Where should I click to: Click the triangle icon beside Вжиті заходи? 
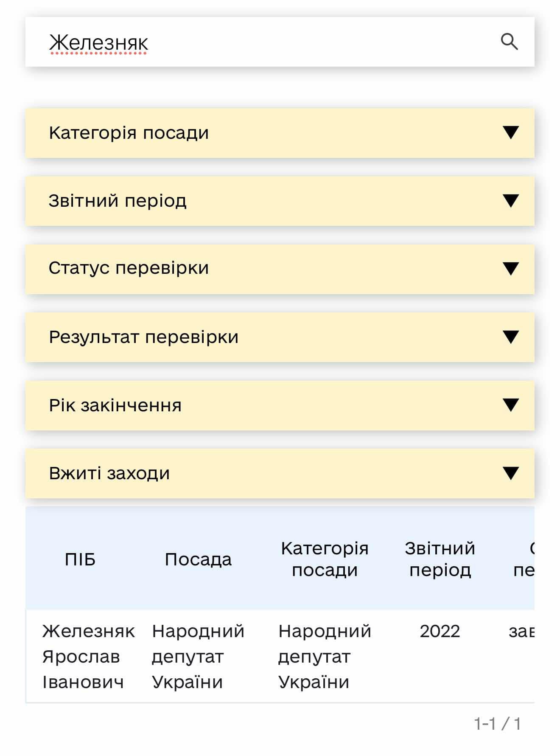(511, 473)
